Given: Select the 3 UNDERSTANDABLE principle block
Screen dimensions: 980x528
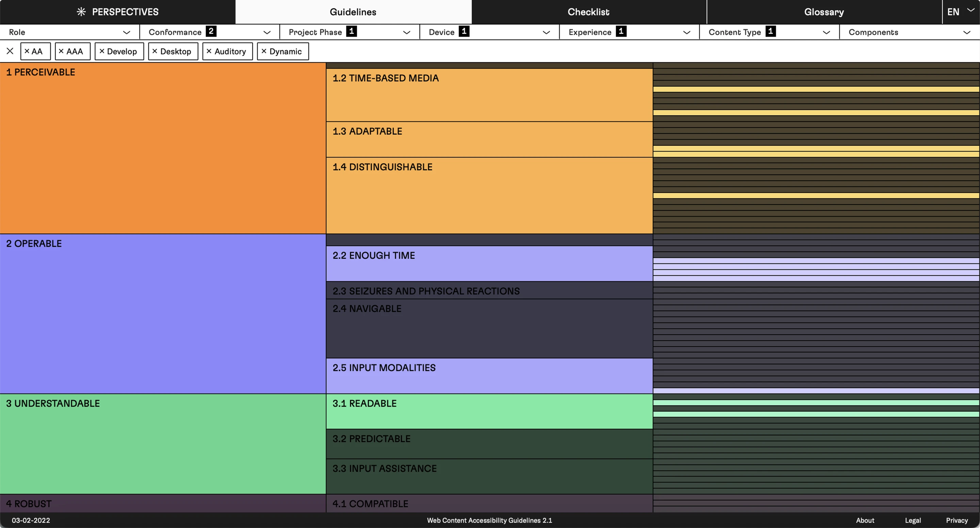Looking at the screenshot, I should [163, 444].
